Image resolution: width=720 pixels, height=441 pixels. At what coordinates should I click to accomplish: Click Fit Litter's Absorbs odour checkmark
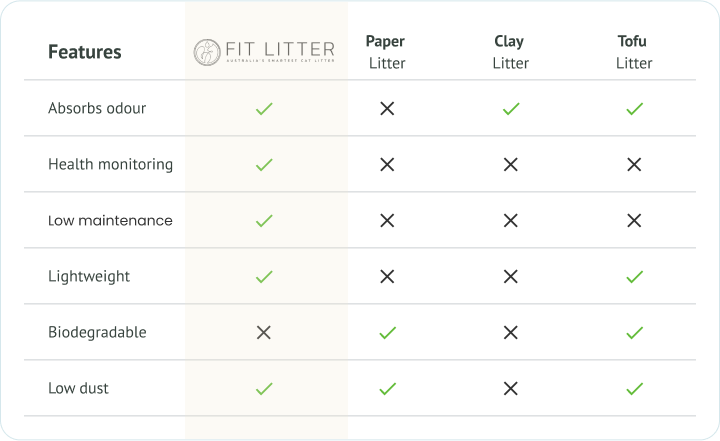click(264, 108)
